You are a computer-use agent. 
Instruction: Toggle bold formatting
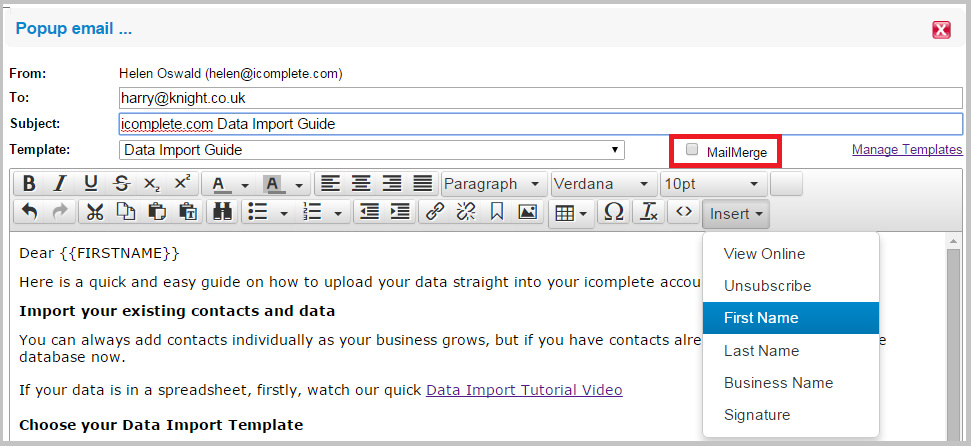(29, 184)
